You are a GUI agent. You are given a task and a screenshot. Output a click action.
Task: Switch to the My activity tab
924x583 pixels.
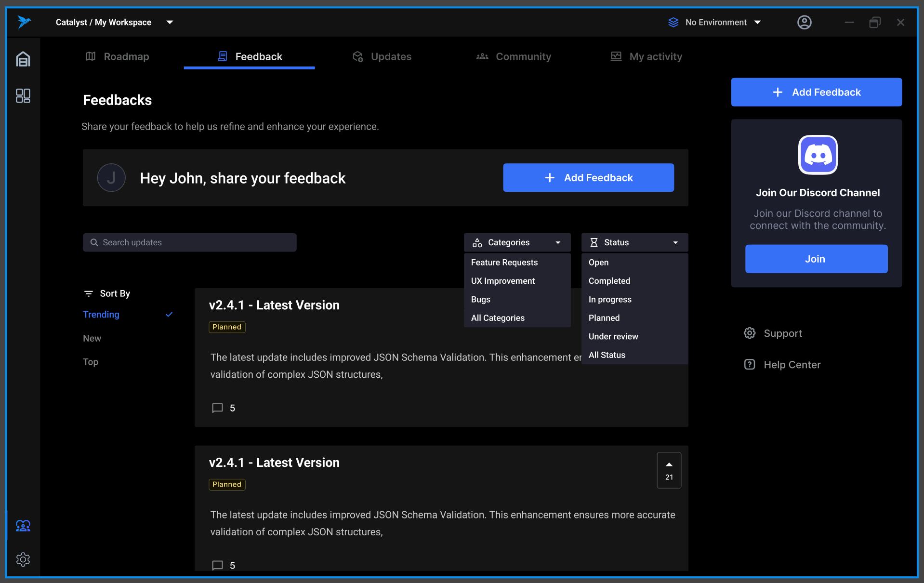(x=646, y=56)
